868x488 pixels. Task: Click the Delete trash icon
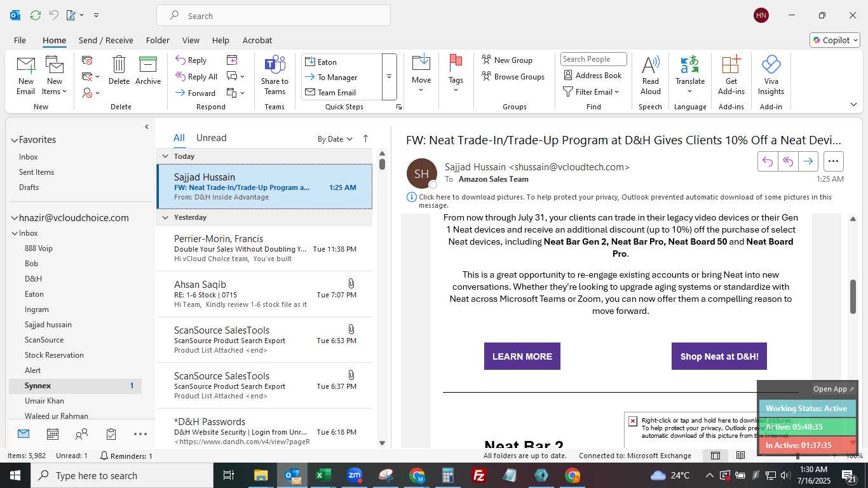tap(119, 71)
